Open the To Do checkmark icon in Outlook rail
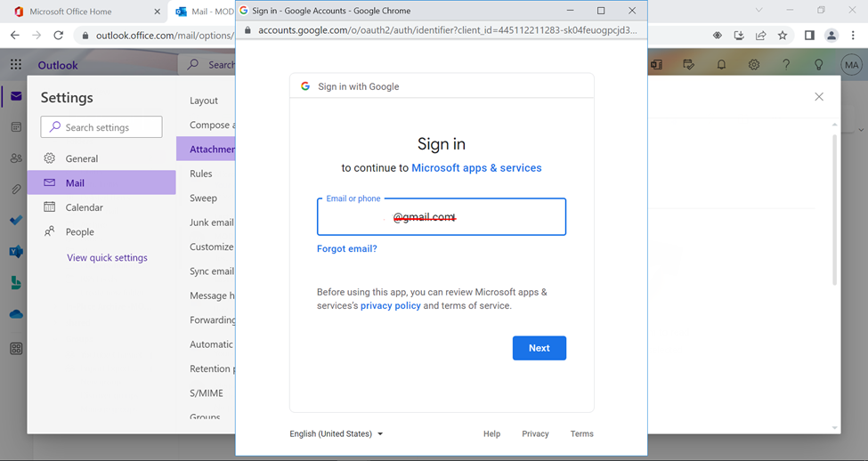 pyautogui.click(x=16, y=220)
